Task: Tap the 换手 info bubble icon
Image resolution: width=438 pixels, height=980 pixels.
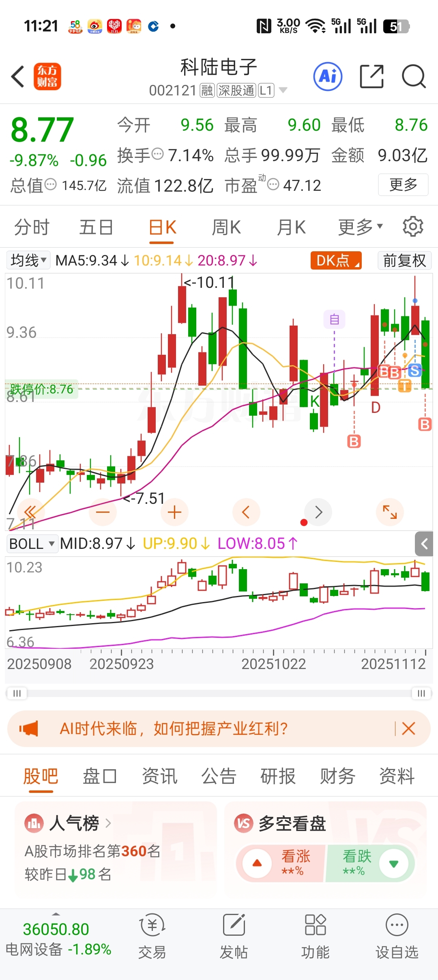Action: (x=157, y=154)
